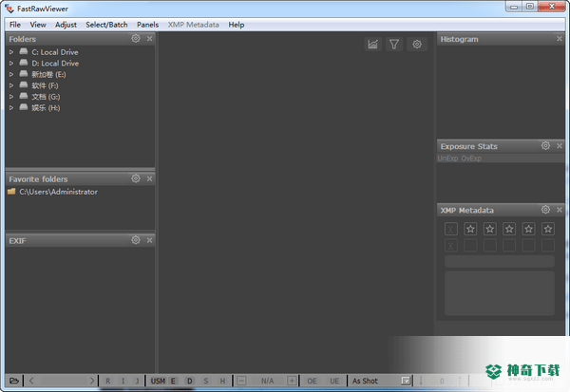The width and height of the screenshot is (570, 392).
Task: Toggle E button next to USM
Action: click(x=173, y=381)
